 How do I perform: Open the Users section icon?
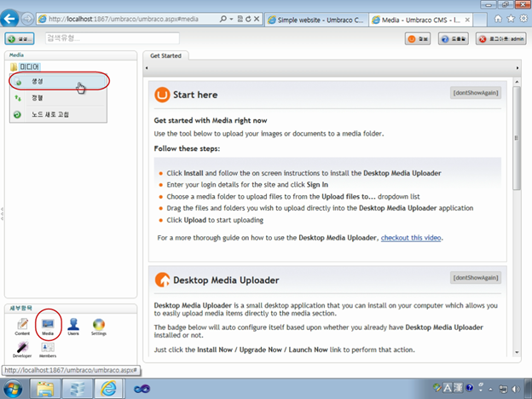click(73, 327)
